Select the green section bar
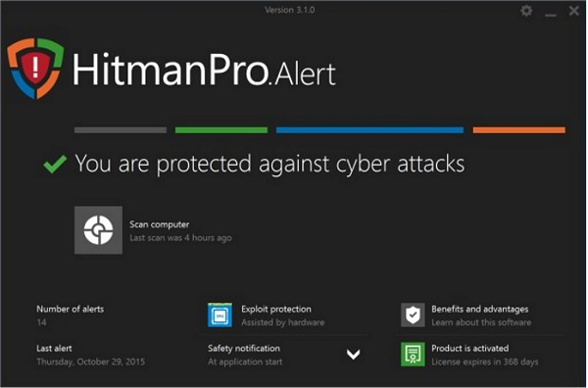 (x=221, y=130)
